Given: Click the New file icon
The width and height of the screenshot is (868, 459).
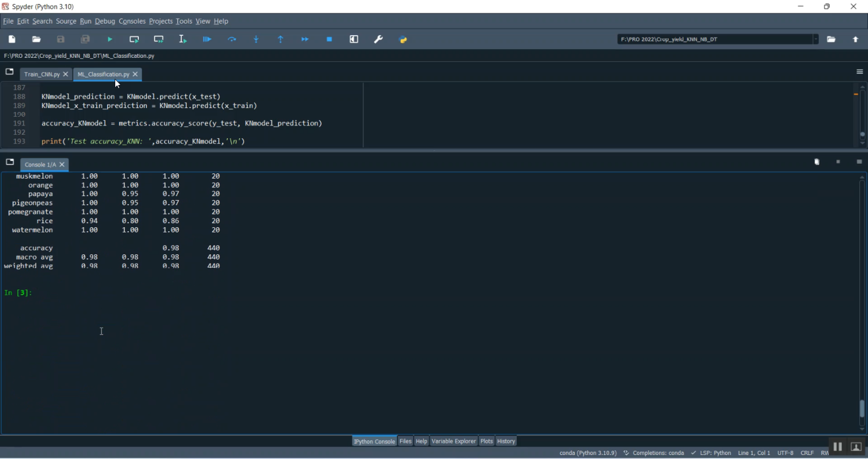Looking at the screenshot, I should tap(12, 39).
